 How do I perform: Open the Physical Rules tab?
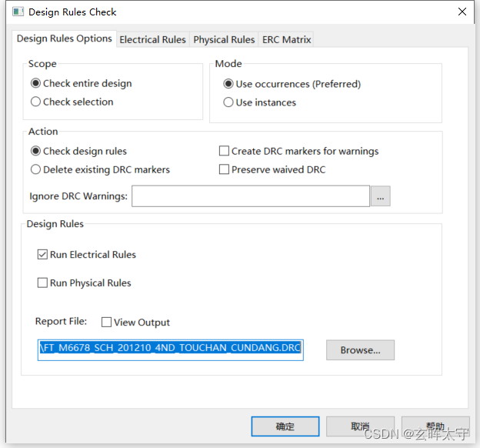[224, 39]
